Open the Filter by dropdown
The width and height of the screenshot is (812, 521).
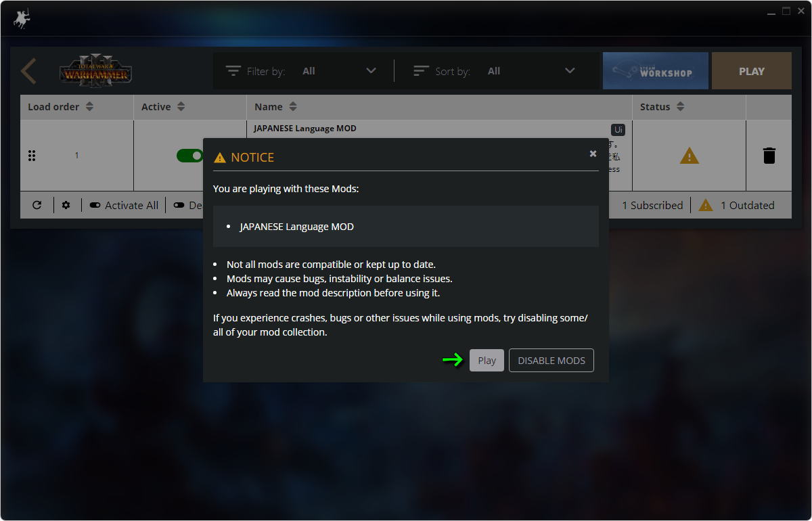pyautogui.click(x=338, y=71)
